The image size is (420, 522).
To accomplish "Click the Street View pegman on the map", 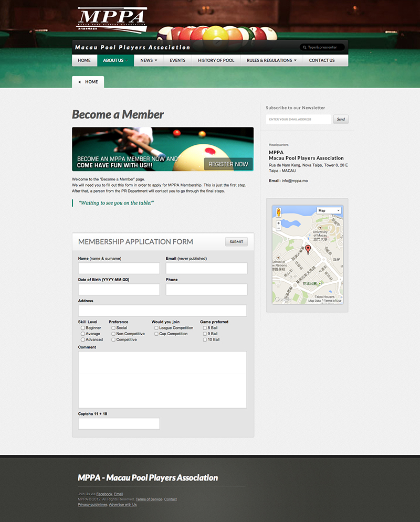I will pyautogui.click(x=278, y=212).
